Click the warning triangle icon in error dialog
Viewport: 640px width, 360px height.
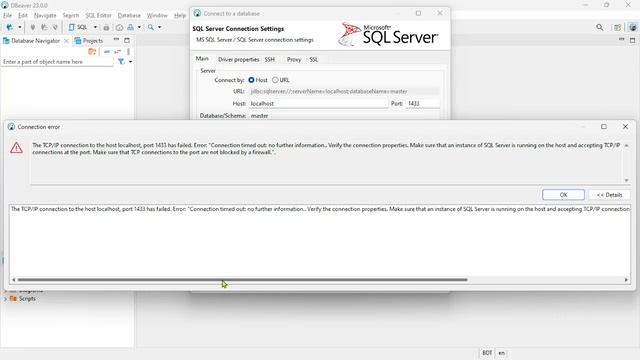[16, 148]
